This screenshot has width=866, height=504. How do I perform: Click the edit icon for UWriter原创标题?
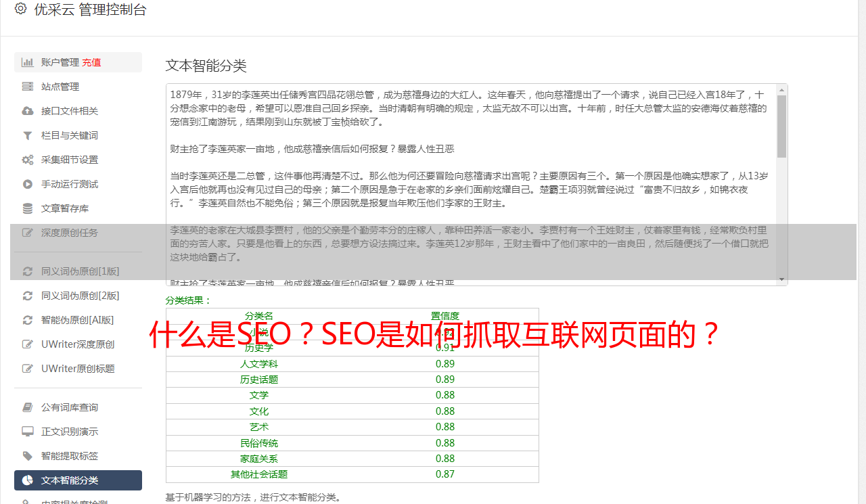(28, 369)
